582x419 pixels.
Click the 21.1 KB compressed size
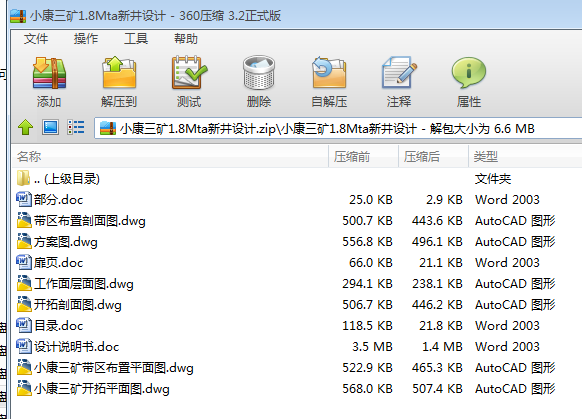pos(441,263)
